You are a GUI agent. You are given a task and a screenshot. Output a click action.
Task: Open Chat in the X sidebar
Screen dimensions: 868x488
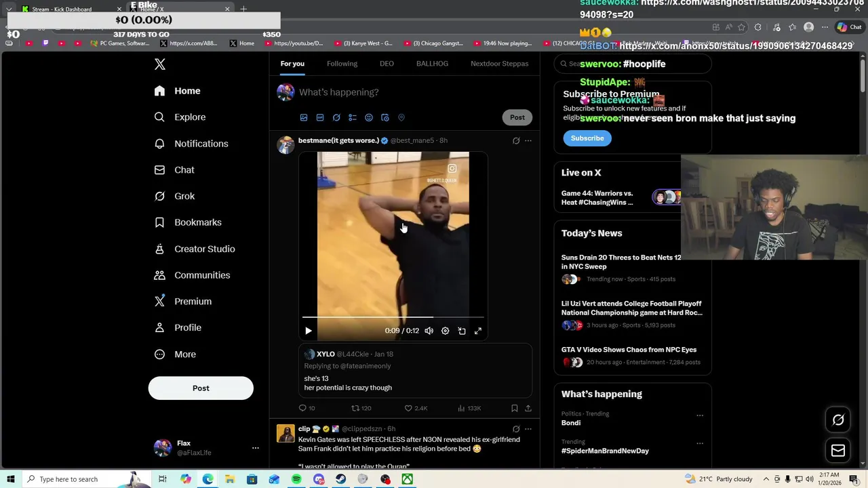point(174,170)
